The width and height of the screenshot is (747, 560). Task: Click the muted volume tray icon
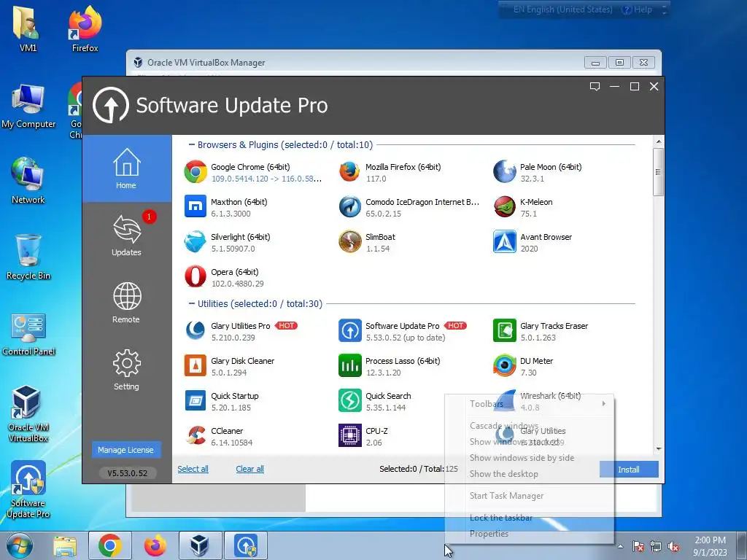tap(673, 547)
